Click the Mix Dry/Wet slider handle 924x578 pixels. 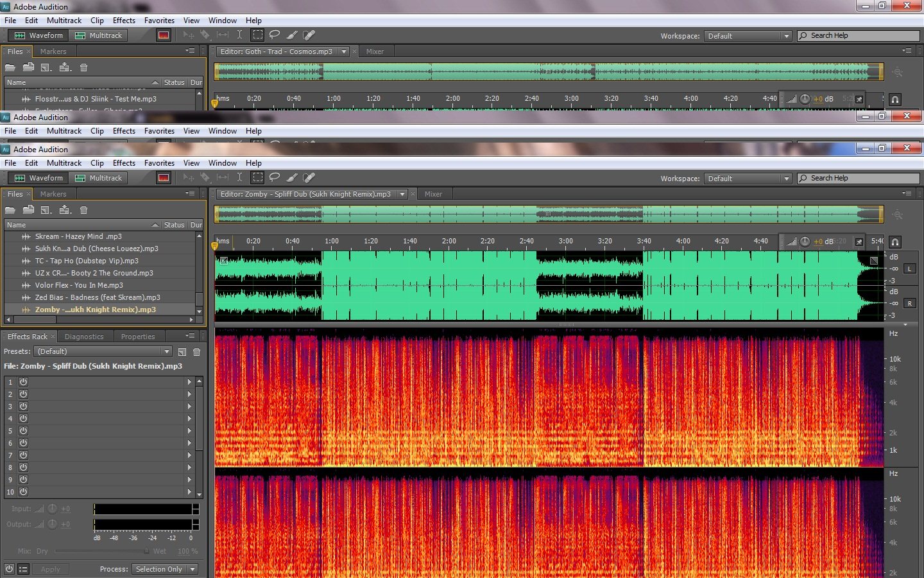pos(147,551)
